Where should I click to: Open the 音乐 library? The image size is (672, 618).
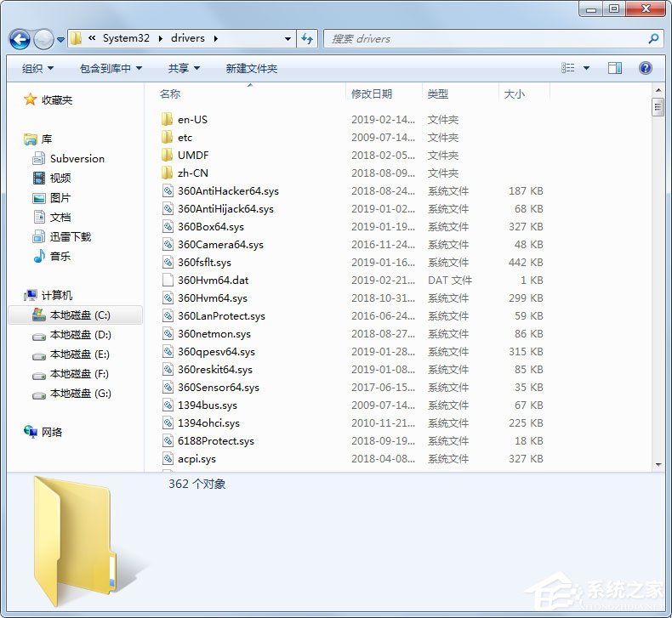[x=60, y=256]
